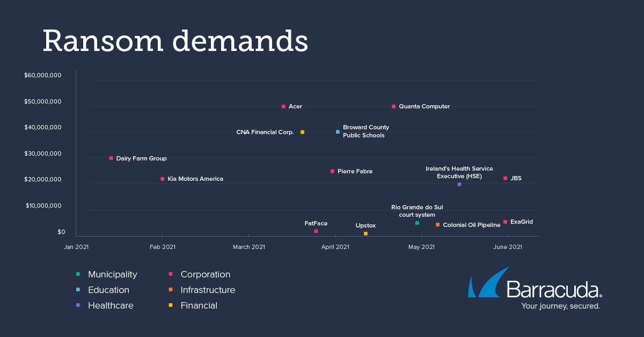Image resolution: width=644 pixels, height=337 pixels.
Task: Toggle the Healthcare legend entry
Action: [111, 305]
